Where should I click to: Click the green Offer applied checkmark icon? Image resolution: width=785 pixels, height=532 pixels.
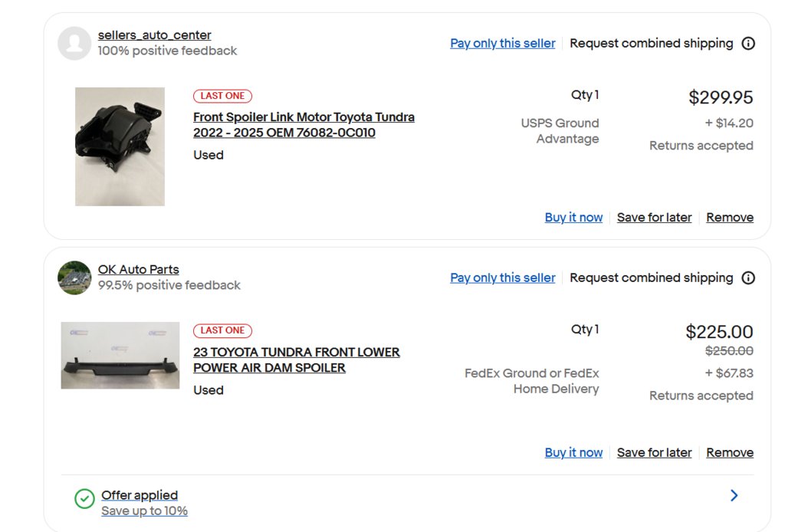click(84, 498)
